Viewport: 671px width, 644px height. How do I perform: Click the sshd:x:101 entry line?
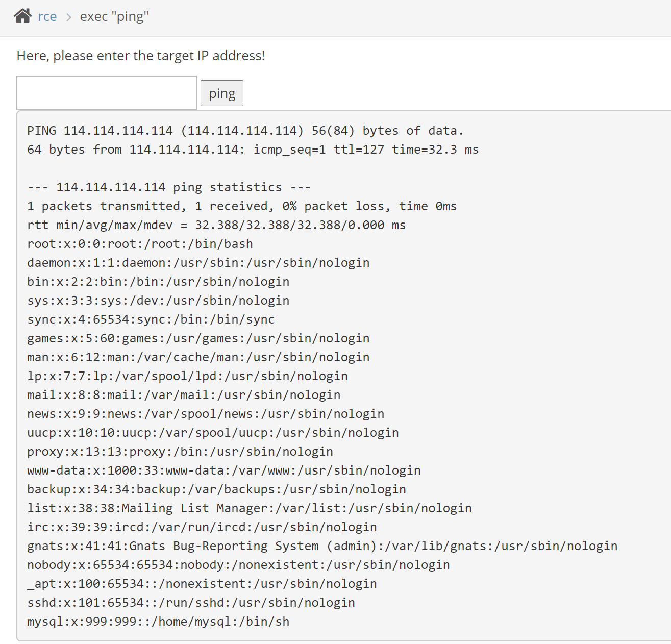191,603
